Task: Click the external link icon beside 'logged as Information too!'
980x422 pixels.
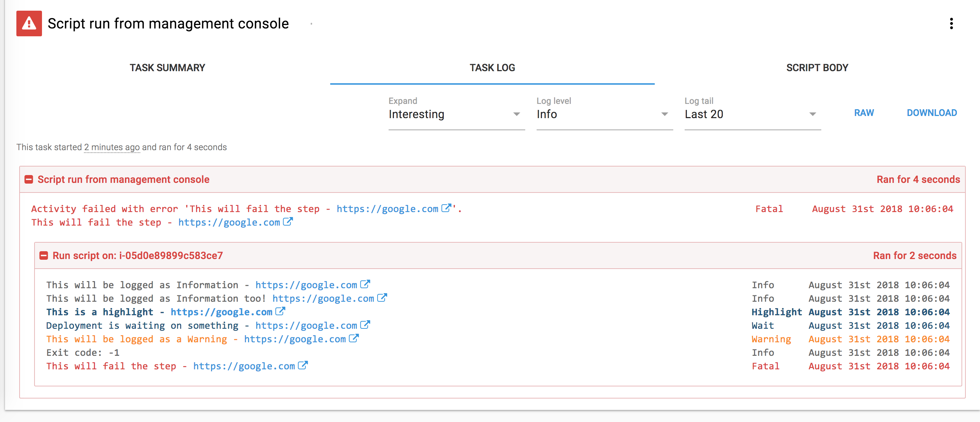Action: point(382,297)
